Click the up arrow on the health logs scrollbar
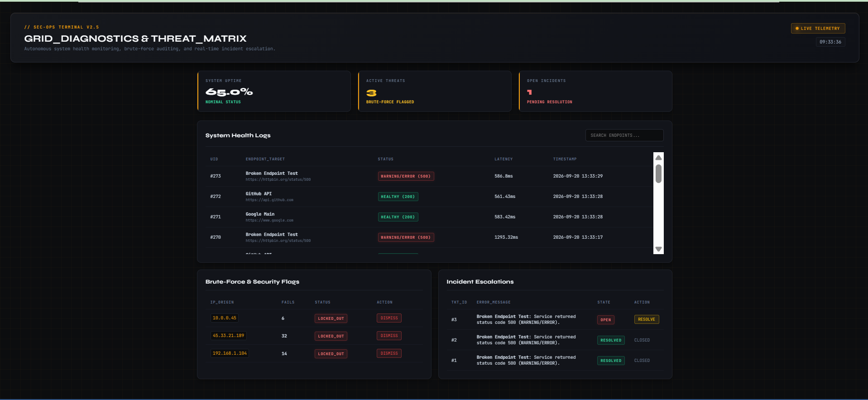Image resolution: width=868 pixels, height=400 pixels. (658, 158)
